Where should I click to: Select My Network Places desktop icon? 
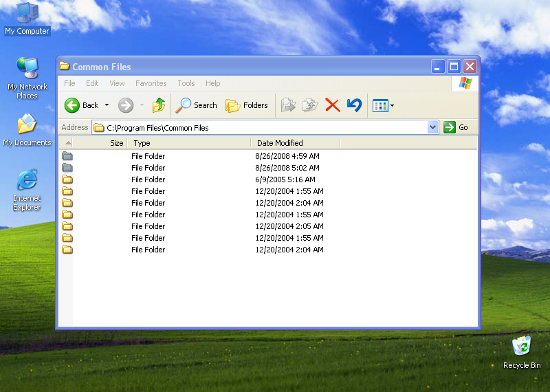coord(27,78)
